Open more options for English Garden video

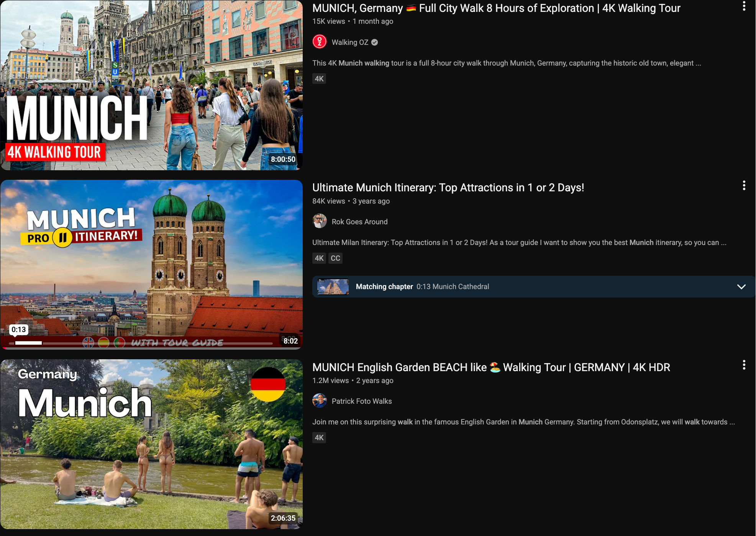744,365
